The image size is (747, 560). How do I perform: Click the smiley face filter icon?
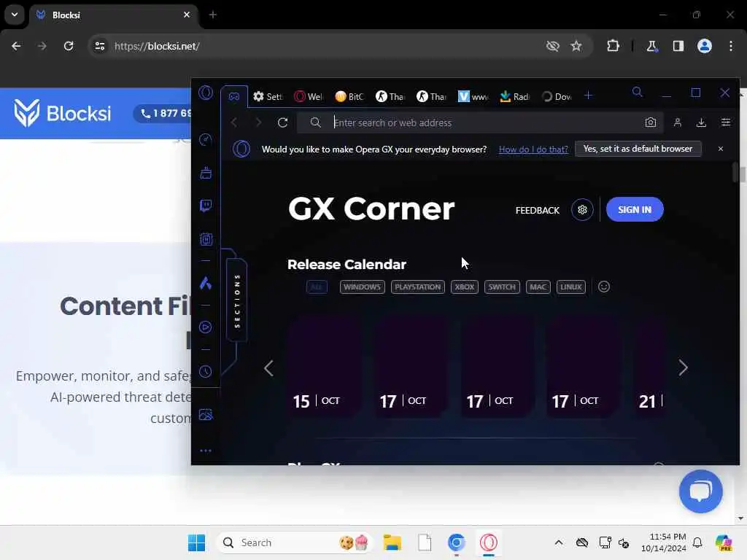point(603,287)
